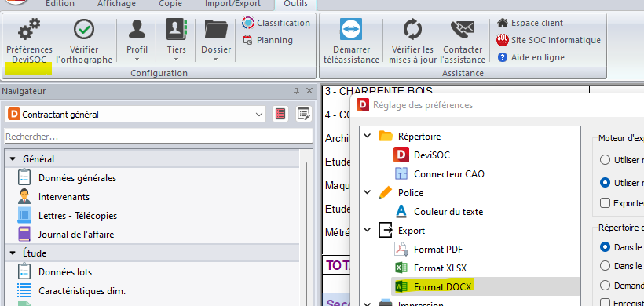Viewport: 644px width, 306px height.
Task: Expand the Tiers dropdown arrow
Action: 177,59
